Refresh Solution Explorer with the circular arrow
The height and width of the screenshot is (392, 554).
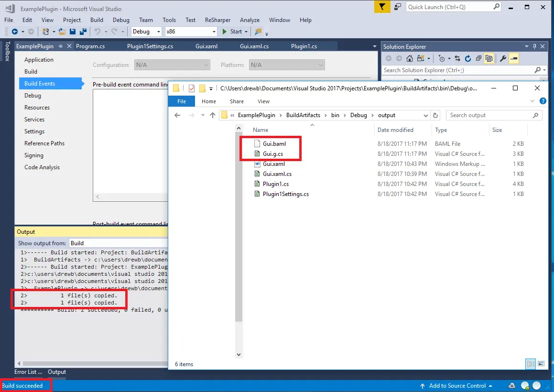[x=468, y=58]
